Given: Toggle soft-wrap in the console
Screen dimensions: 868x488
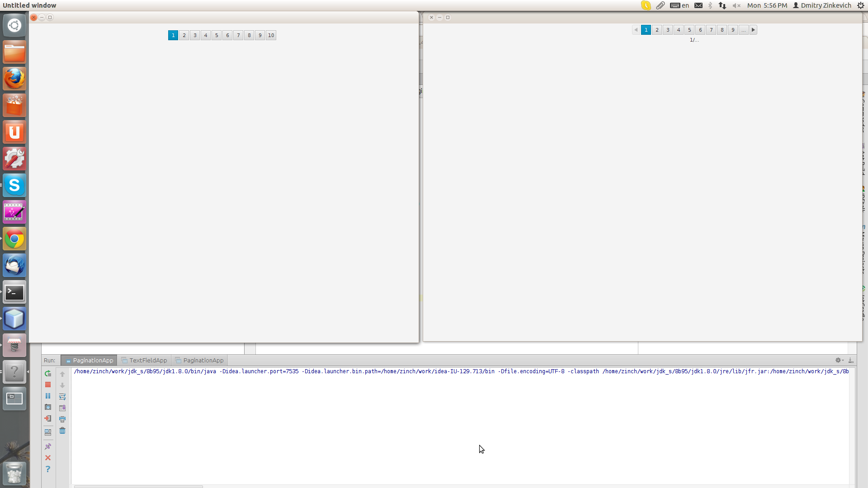Looking at the screenshot, I should 62,397.
